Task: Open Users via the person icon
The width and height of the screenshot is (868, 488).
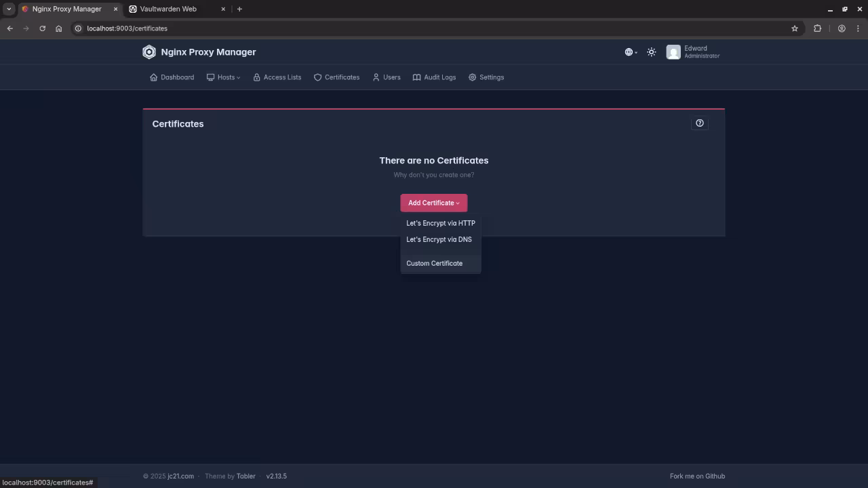Action: click(376, 77)
